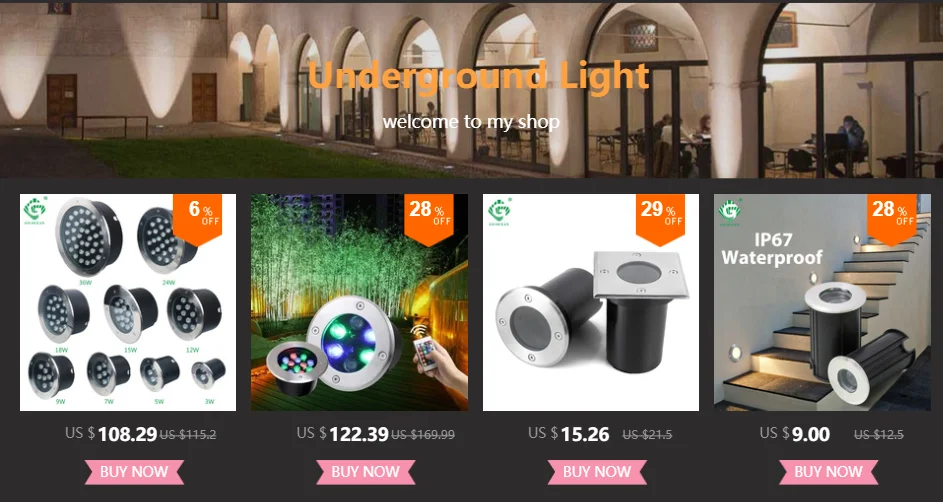Buy the US $15.26 product now

coord(597,472)
